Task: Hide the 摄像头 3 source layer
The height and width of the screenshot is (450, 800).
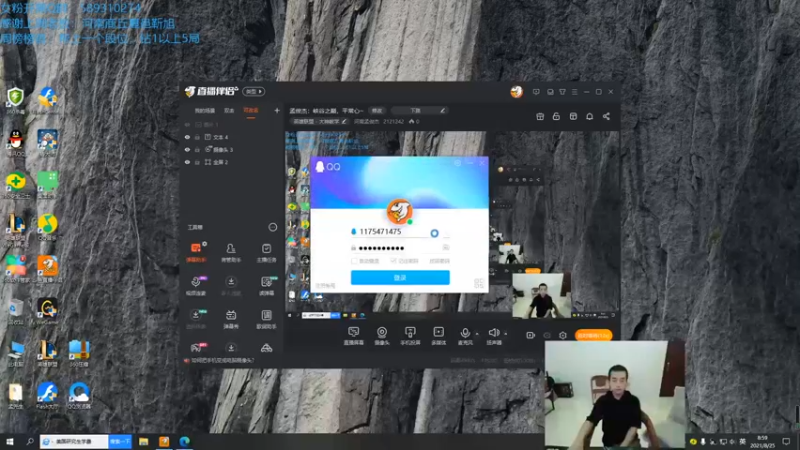Action: [x=187, y=149]
